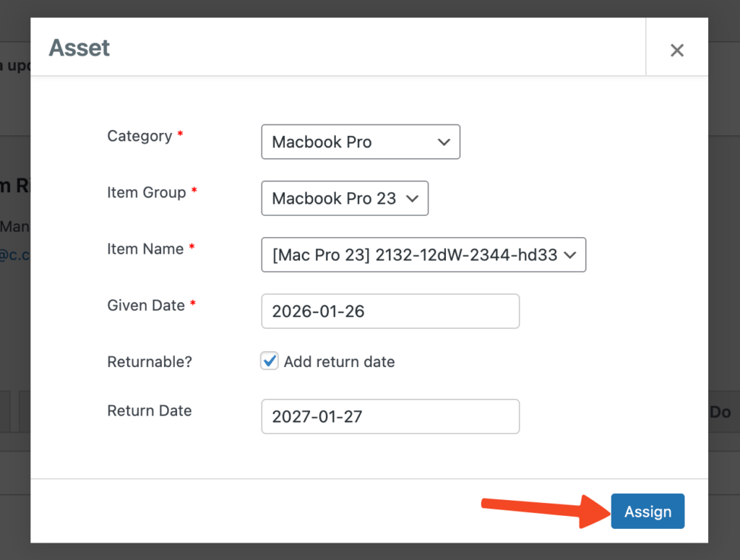Screen dimensions: 740x560
Task: Click the Assign button
Action: pos(647,512)
